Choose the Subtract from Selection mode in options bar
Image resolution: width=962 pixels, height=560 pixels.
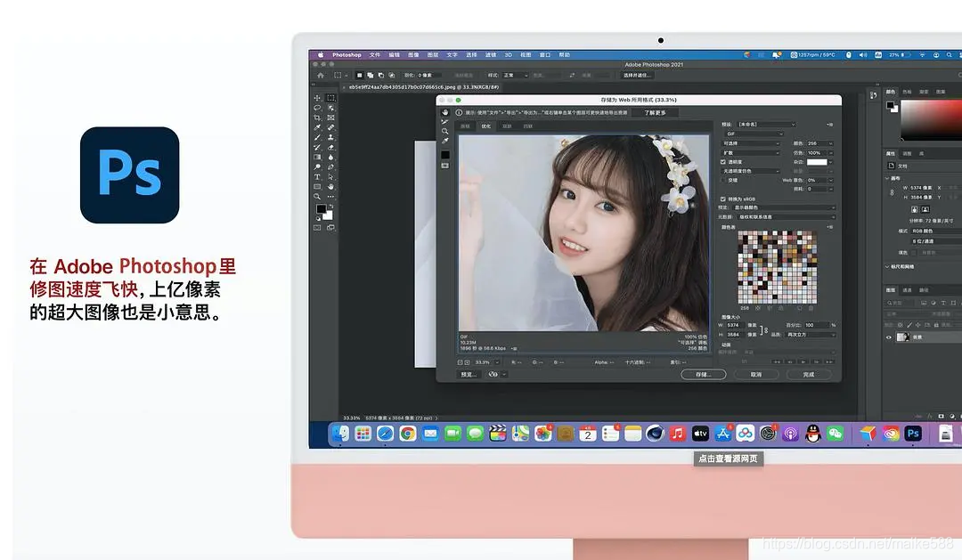point(381,76)
